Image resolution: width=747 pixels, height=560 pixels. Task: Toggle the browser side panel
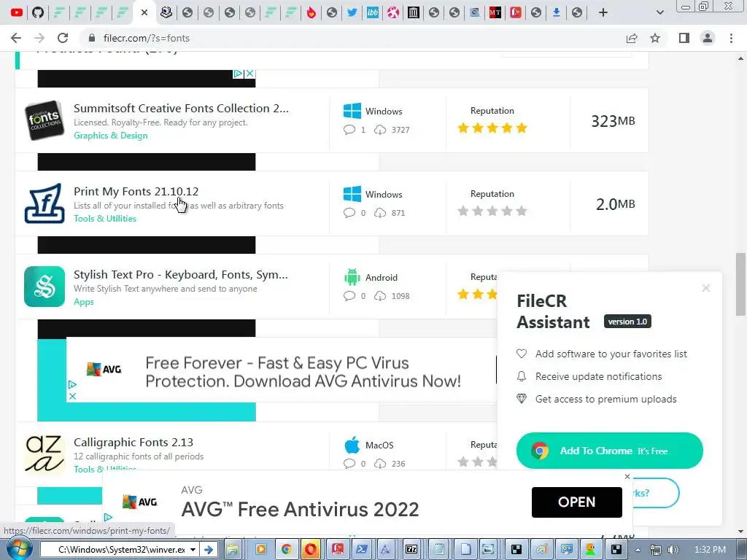tap(684, 38)
